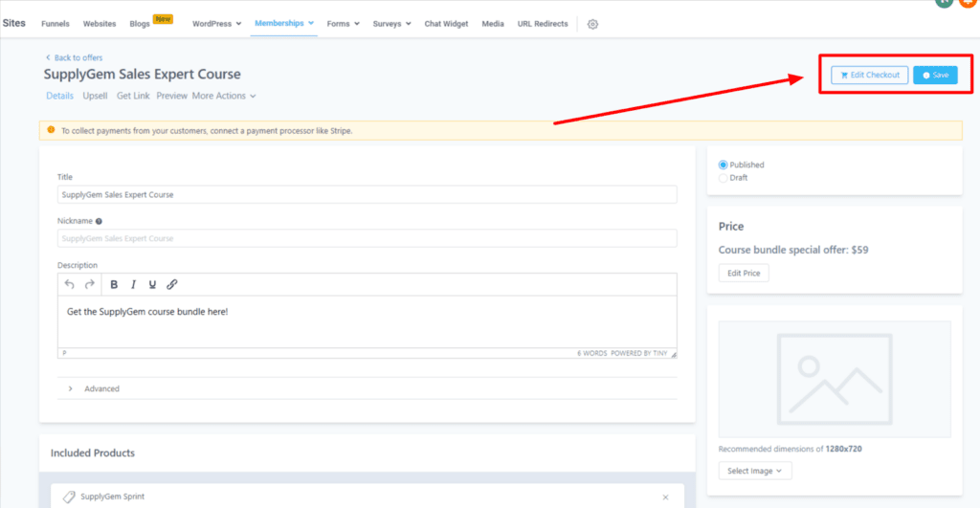Save the offer changes
The image size is (980, 508).
[x=935, y=75]
